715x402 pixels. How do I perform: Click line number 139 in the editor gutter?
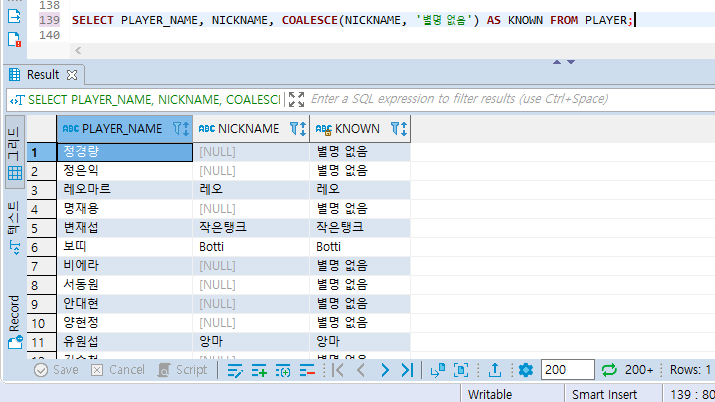pos(49,20)
